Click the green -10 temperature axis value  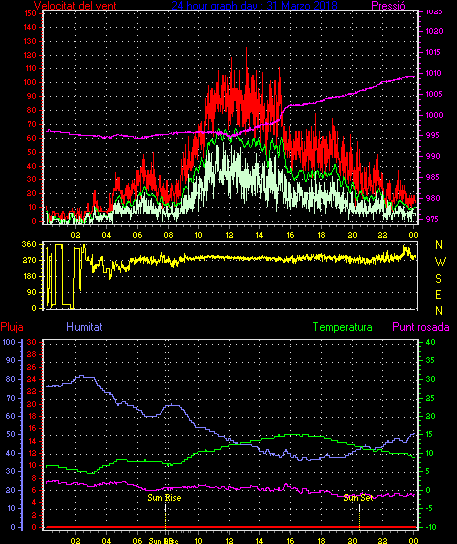pos(430,527)
